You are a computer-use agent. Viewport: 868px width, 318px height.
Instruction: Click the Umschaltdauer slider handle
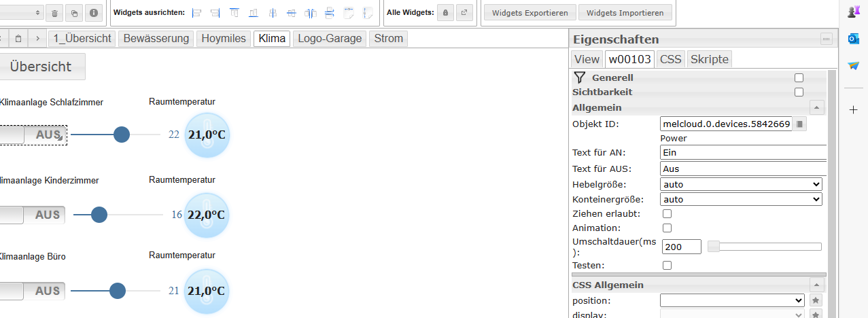click(x=714, y=247)
